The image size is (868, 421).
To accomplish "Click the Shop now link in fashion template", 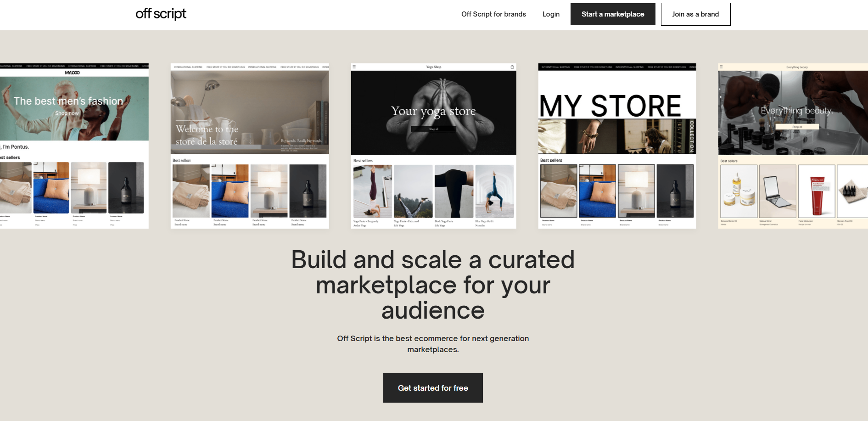I will [x=67, y=113].
